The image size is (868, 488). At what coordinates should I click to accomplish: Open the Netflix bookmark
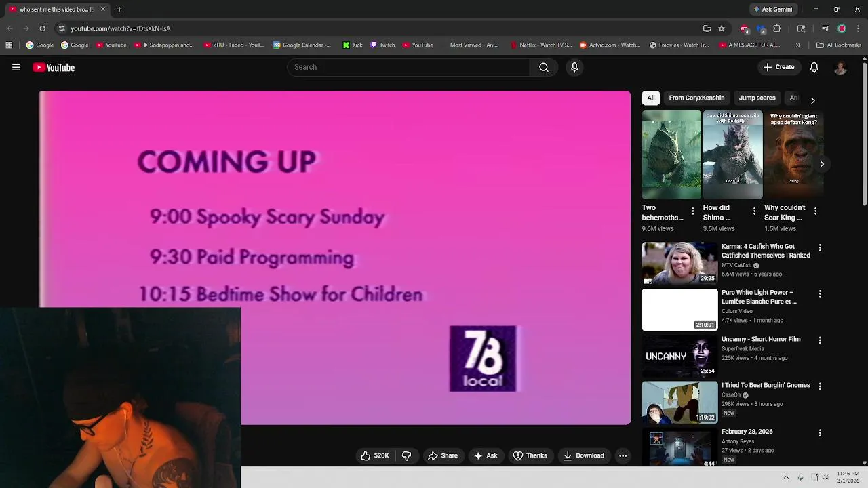tap(540, 45)
